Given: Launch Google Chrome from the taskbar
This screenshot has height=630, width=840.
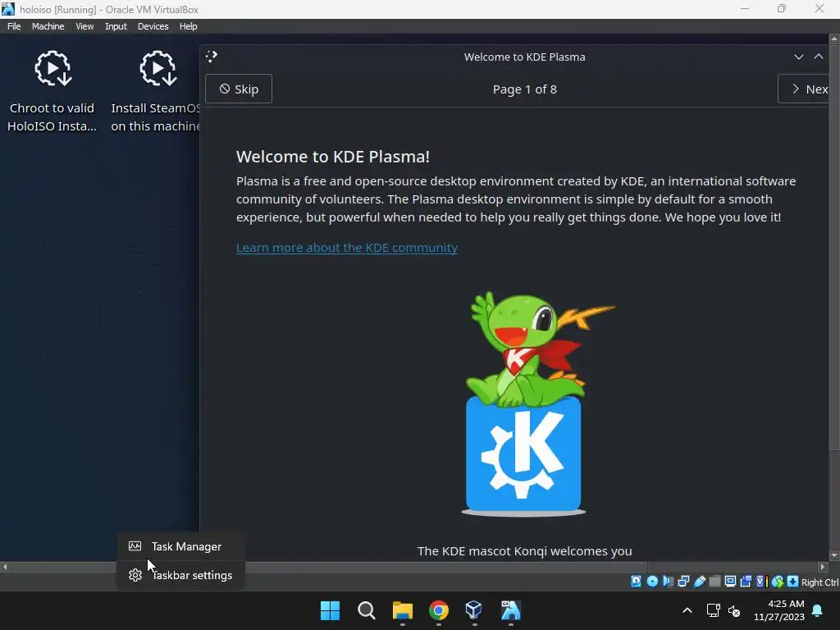Looking at the screenshot, I should tap(439, 610).
